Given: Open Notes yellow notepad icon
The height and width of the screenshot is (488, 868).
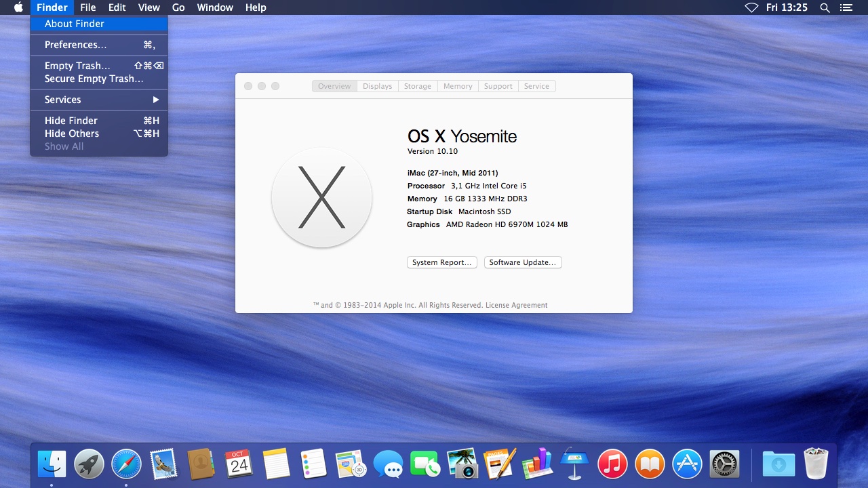Looking at the screenshot, I should coord(276,464).
